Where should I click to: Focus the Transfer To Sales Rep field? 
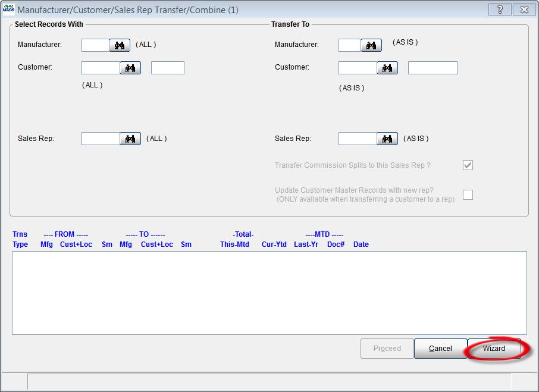tap(358, 139)
